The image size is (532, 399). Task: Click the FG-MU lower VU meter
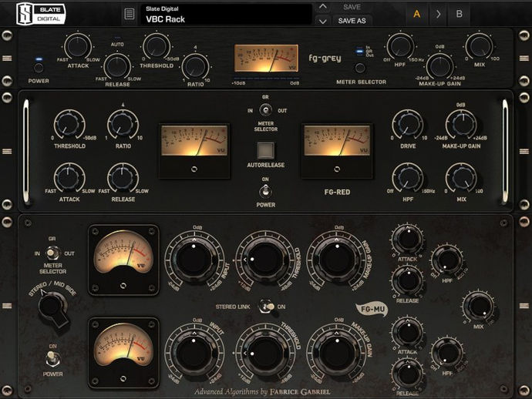[x=123, y=353]
